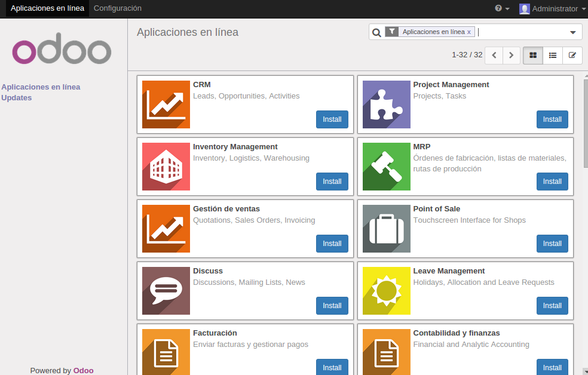Click the Project Management puzzle icon
Screen dimensions: 588x375
[386, 104]
